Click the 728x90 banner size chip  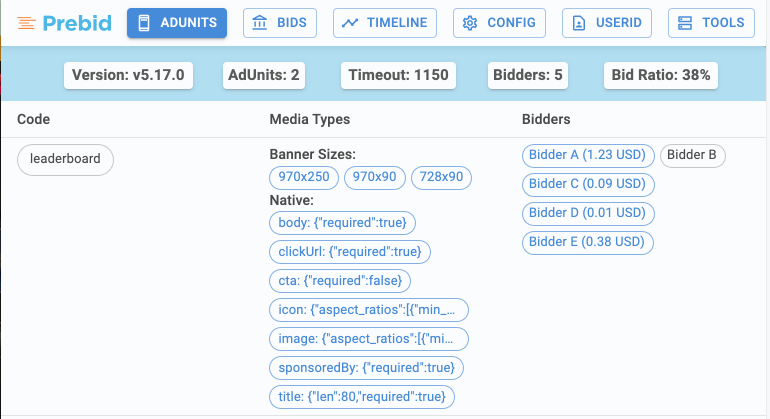click(441, 178)
